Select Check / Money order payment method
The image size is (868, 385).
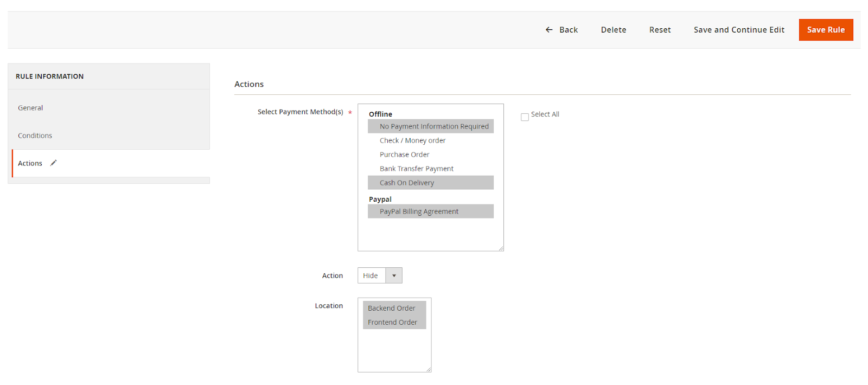coord(412,140)
